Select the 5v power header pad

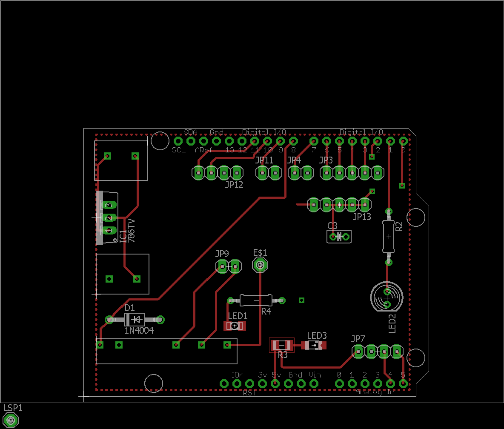(x=275, y=383)
